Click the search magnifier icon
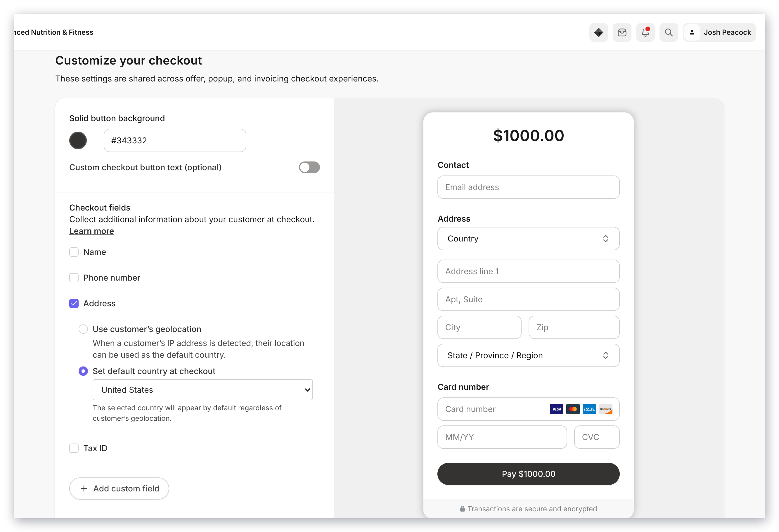This screenshot has width=779, height=532. [669, 32]
